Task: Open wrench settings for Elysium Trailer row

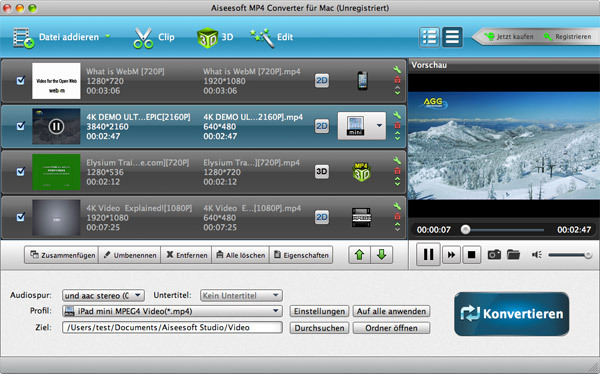Action: coord(397,160)
